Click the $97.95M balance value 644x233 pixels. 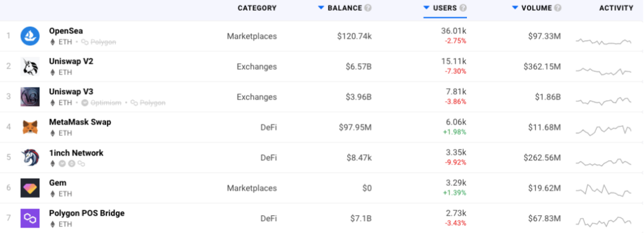click(x=355, y=127)
